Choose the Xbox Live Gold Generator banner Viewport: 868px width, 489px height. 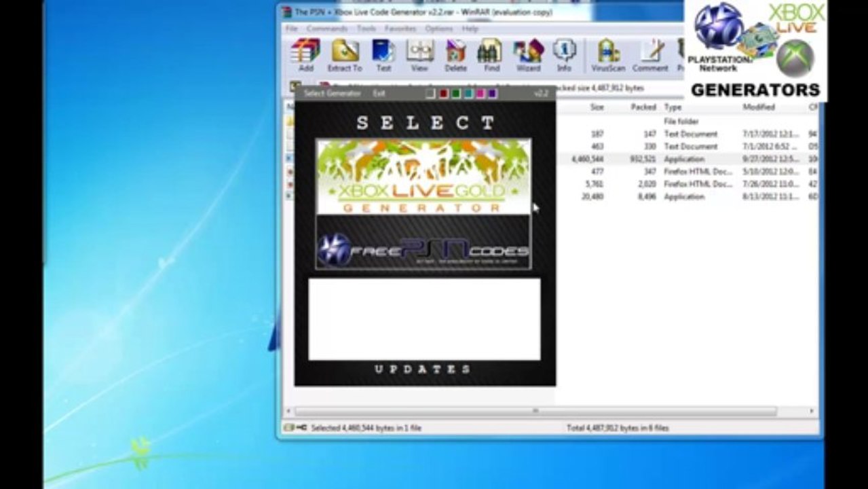pos(423,177)
